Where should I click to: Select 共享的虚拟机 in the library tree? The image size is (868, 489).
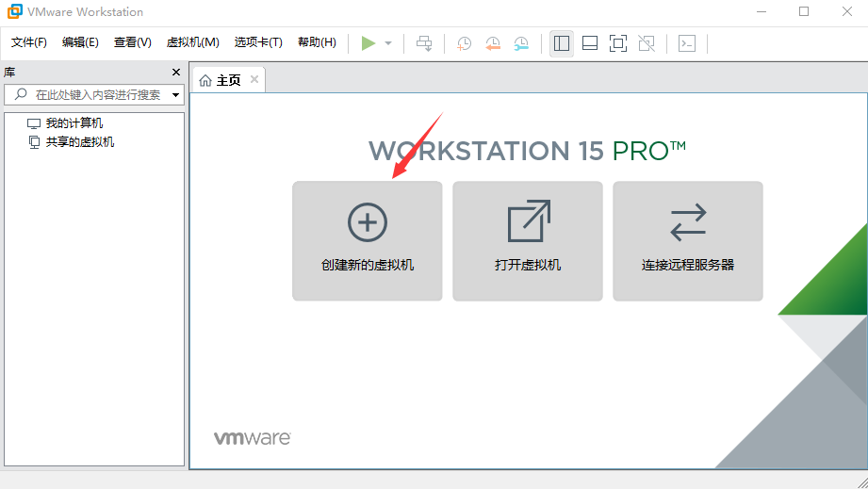point(80,142)
